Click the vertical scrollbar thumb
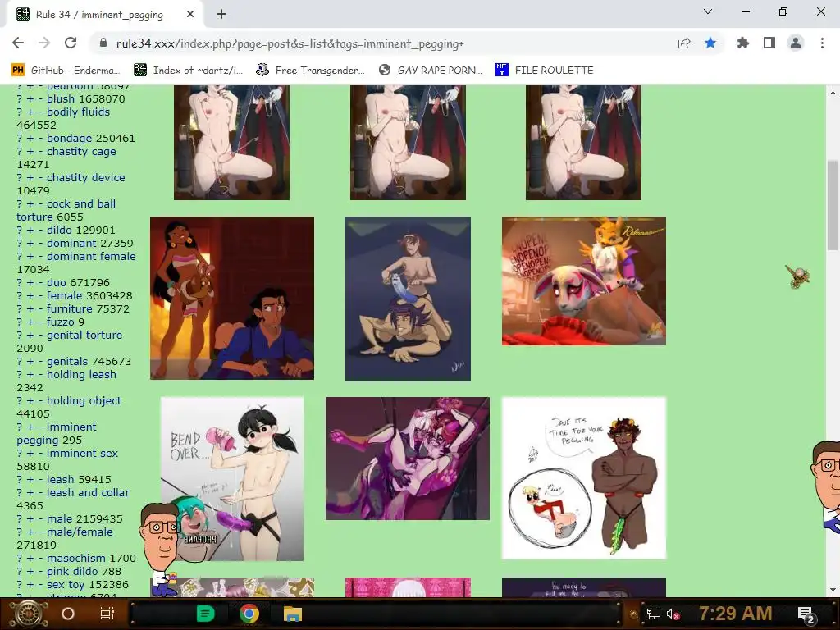Screen dimensions: 840x630 (833, 203)
